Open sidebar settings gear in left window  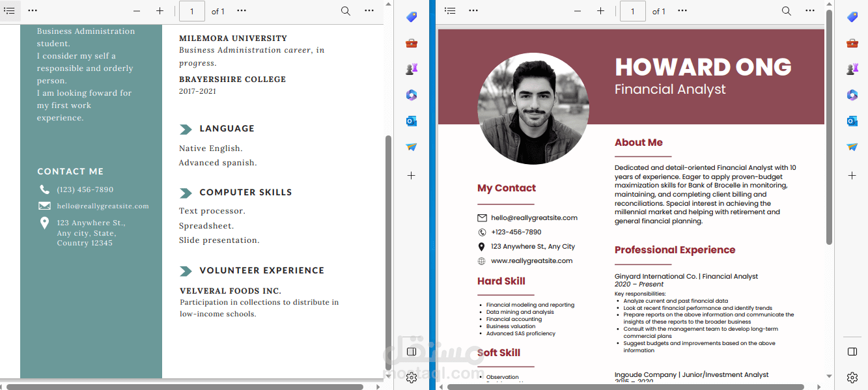click(412, 378)
